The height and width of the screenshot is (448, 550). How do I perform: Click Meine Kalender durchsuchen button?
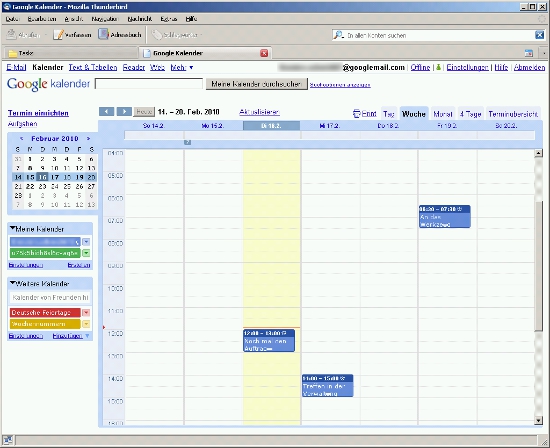[256, 84]
